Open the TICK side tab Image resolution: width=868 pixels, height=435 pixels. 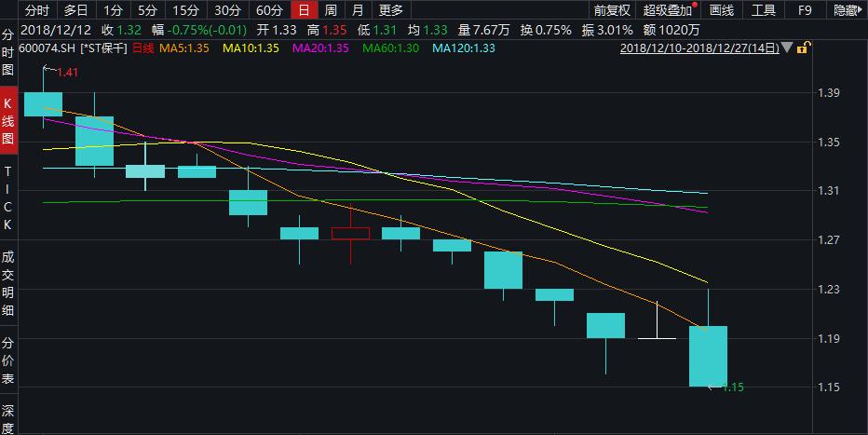point(7,198)
